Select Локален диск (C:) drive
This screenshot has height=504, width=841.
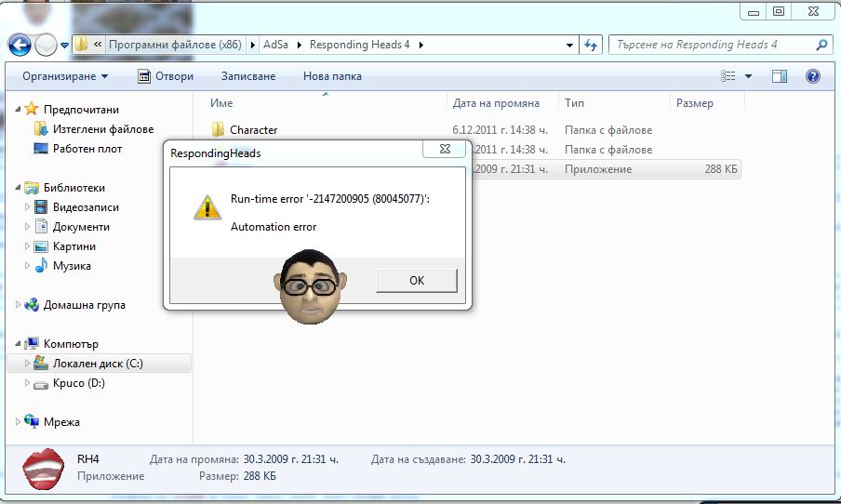point(98,364)
